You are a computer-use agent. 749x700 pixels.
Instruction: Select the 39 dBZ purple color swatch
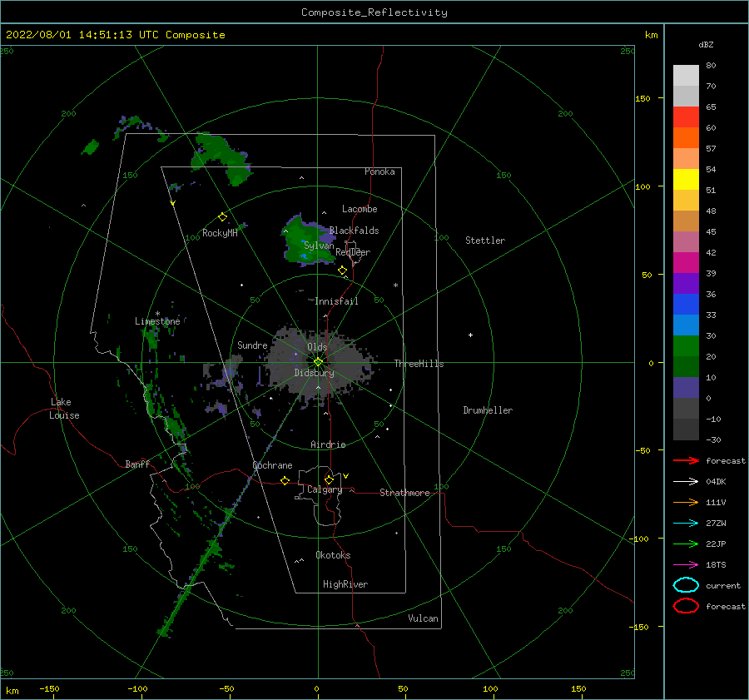686,283
